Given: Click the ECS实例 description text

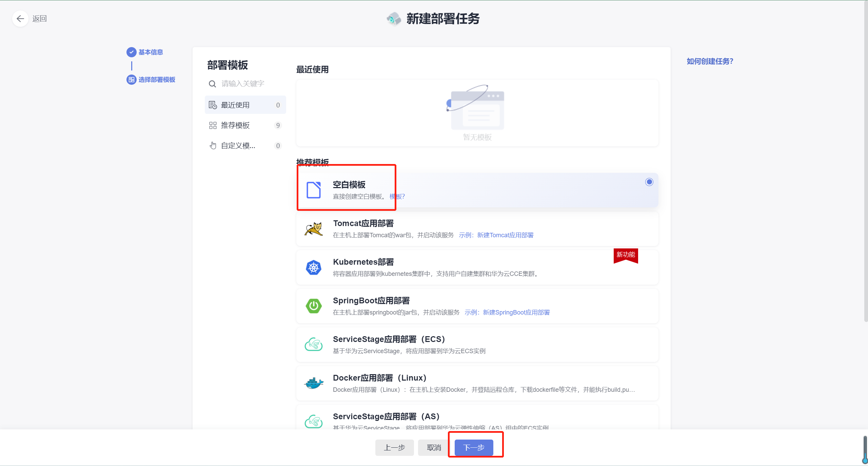Looking at the screenshot, I should point(409,351).
